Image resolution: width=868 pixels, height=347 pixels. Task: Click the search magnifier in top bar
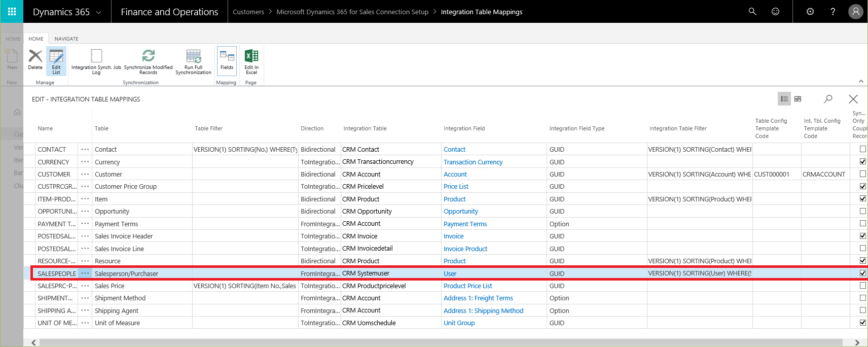[x=752, y=11]
